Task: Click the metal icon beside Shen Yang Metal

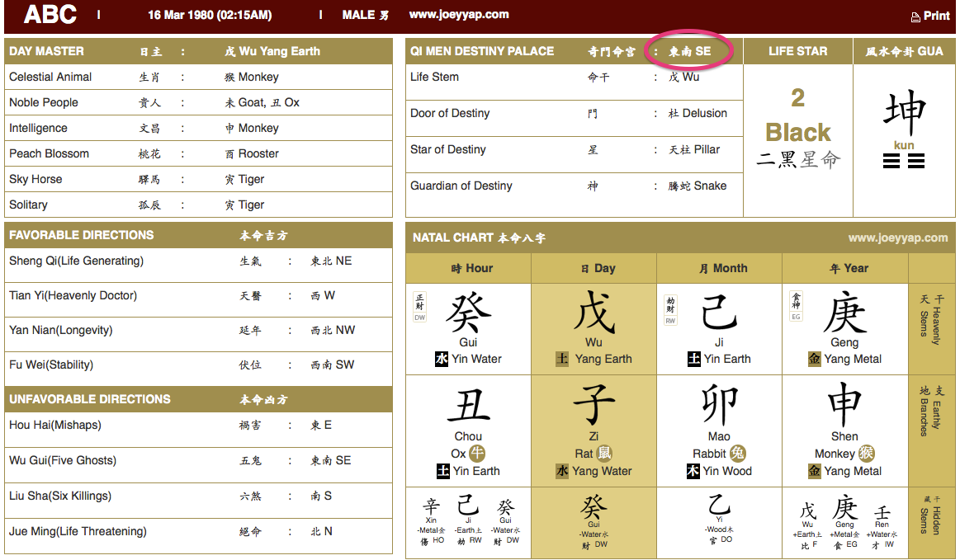Action: [814, 471]
